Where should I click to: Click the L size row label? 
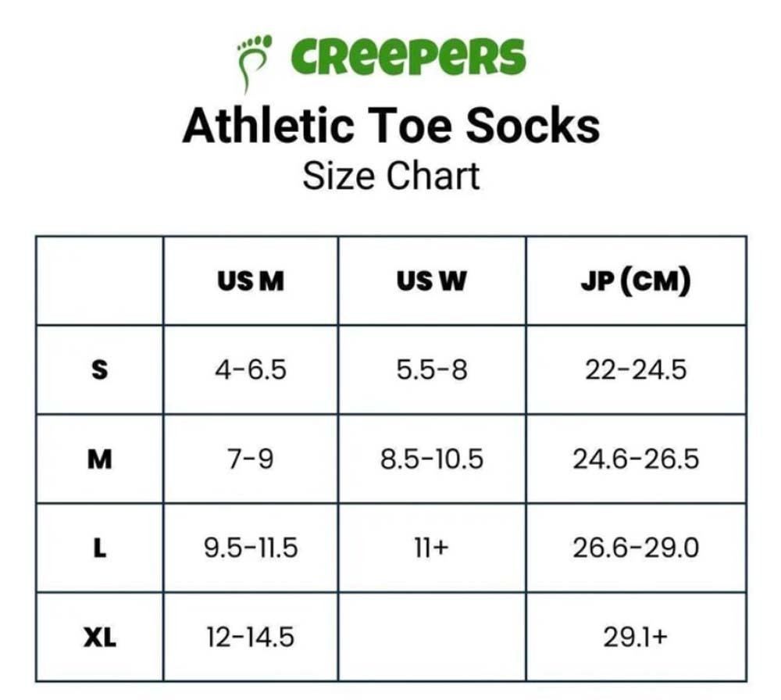(99, 548)
